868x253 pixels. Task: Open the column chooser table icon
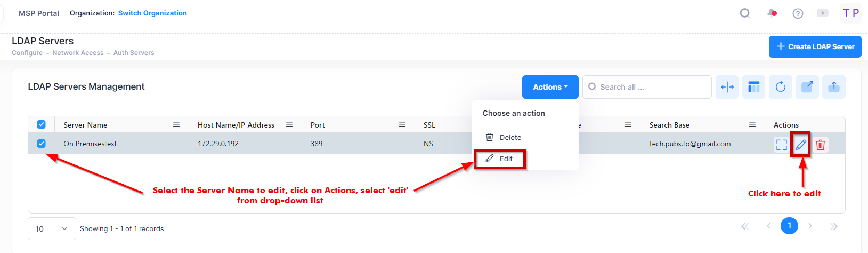click(x=754, y=87)
